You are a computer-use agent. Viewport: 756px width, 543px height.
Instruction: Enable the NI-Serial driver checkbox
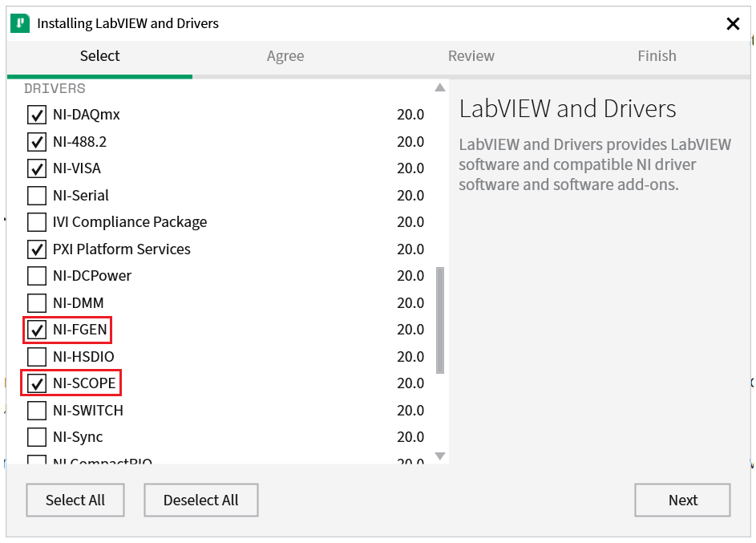point(37,196)
